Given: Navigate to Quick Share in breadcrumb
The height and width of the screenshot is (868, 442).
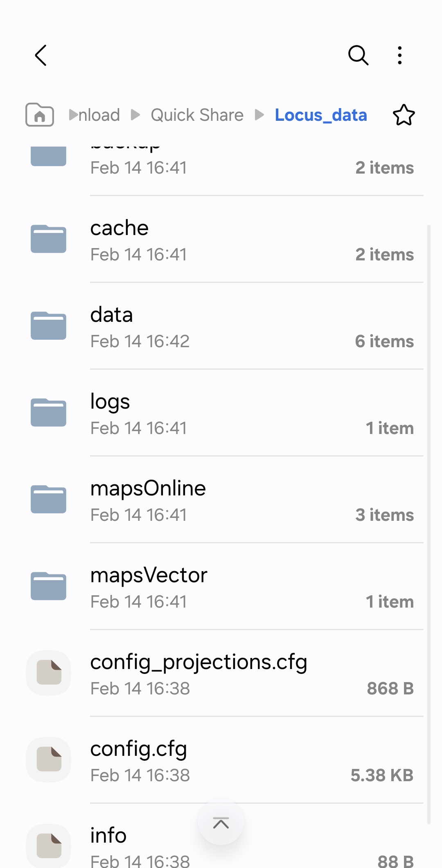Looking at the screenshot, I should click(197, 115).
